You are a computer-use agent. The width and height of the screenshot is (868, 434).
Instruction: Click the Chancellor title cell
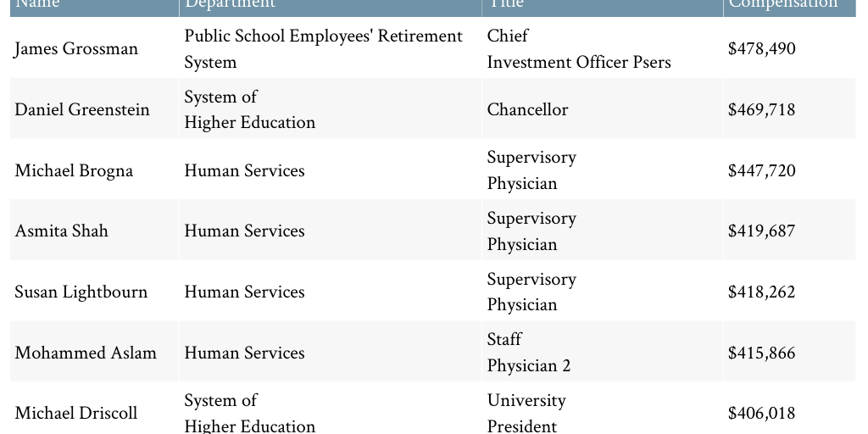click(527, 110)
